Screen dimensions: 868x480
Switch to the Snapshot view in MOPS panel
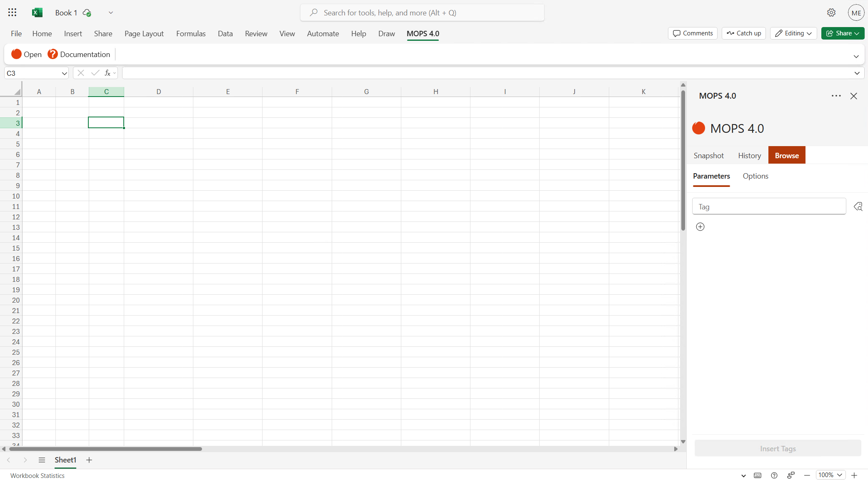pyautogui.click(x=708, y=155)
